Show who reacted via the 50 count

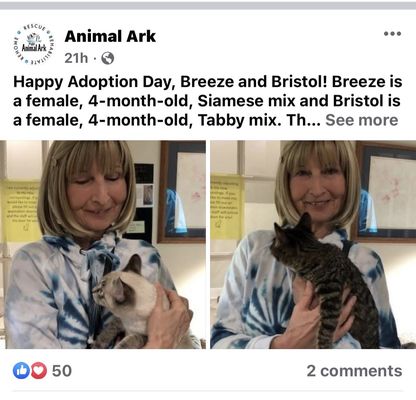[62, 371]
